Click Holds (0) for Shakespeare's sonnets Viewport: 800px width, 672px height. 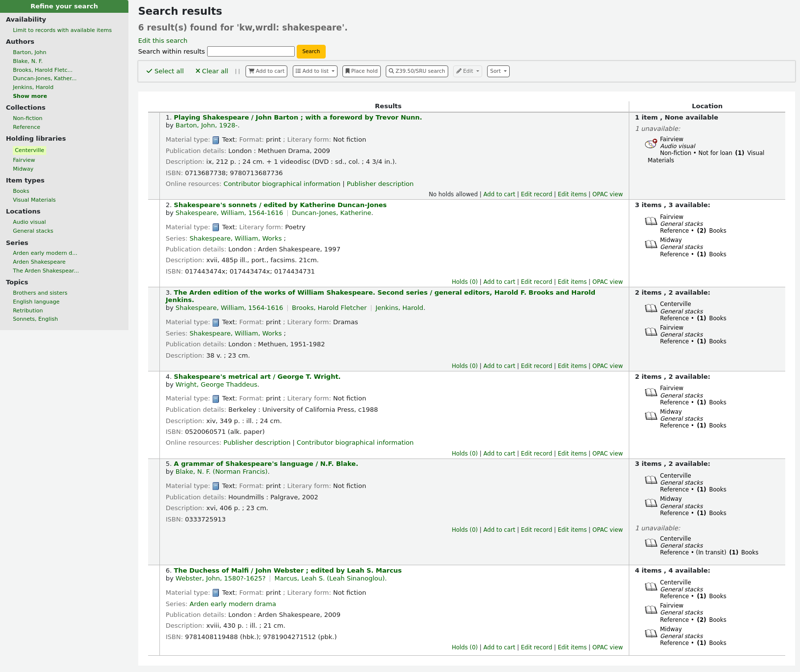[464, 282]
